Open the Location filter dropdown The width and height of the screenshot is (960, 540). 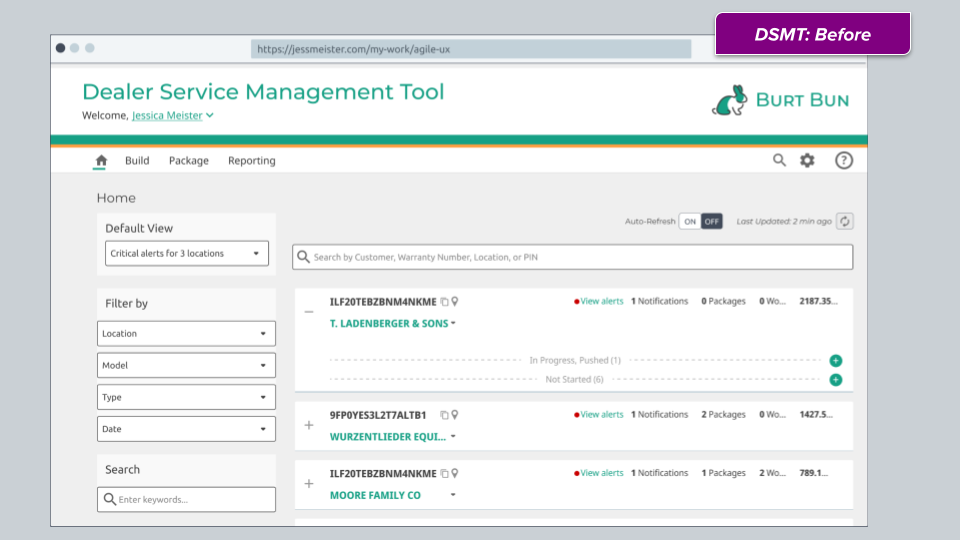click(x=186, y=334)
